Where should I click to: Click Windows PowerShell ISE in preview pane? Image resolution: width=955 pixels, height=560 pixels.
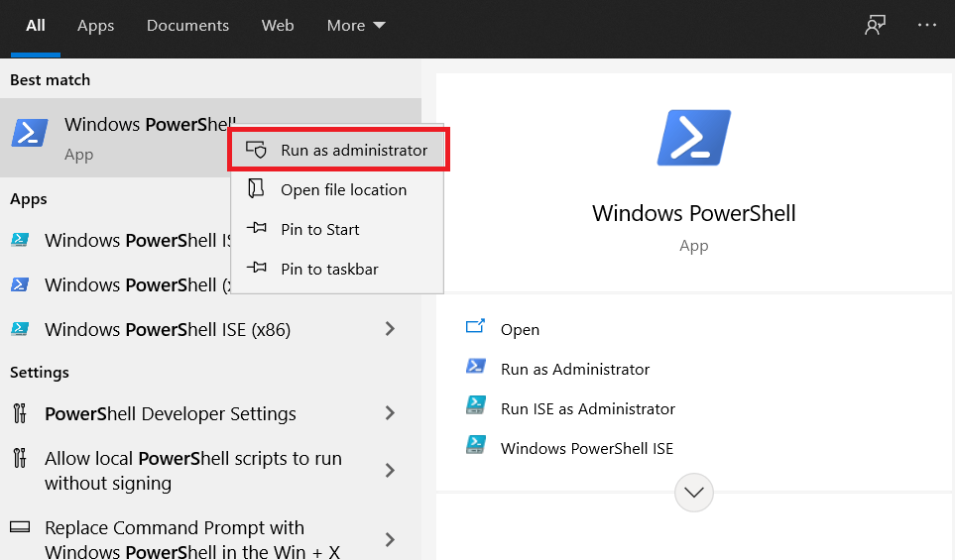[x=587, y=448]
